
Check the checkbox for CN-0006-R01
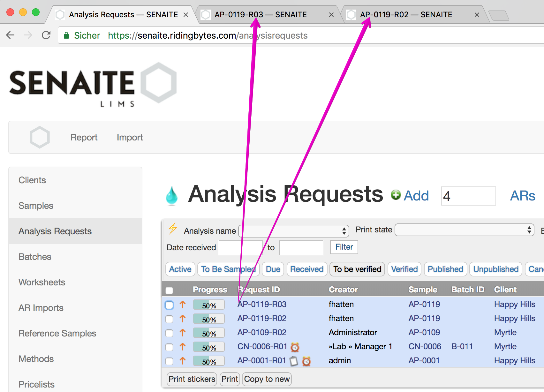coord(169,347)
